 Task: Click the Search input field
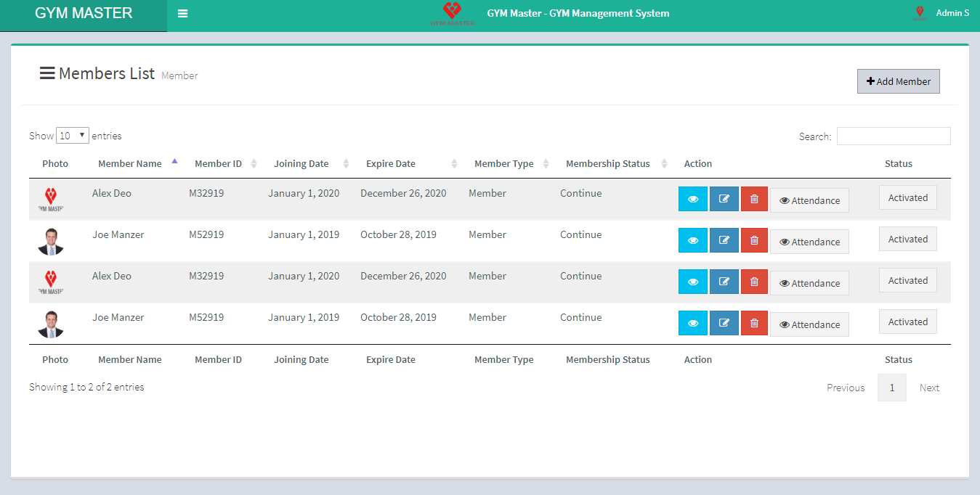pos(893,136)
